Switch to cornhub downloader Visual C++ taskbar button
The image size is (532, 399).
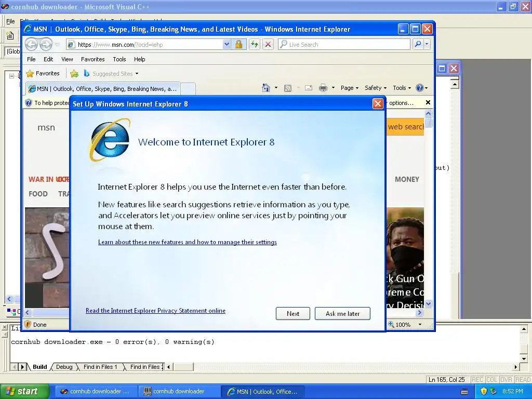point(96,392)
